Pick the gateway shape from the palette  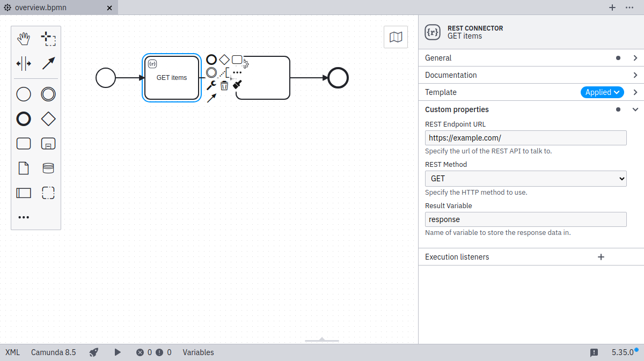48,119
